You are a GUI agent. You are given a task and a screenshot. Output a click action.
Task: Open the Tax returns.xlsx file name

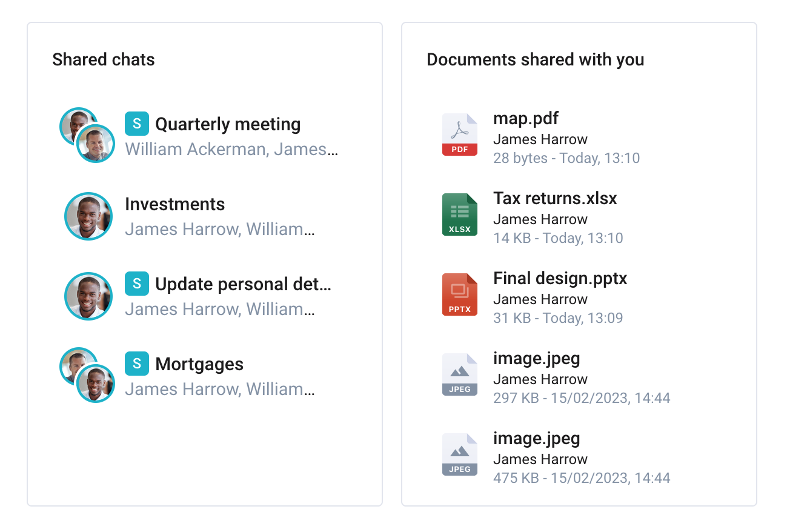pos(555,198)
